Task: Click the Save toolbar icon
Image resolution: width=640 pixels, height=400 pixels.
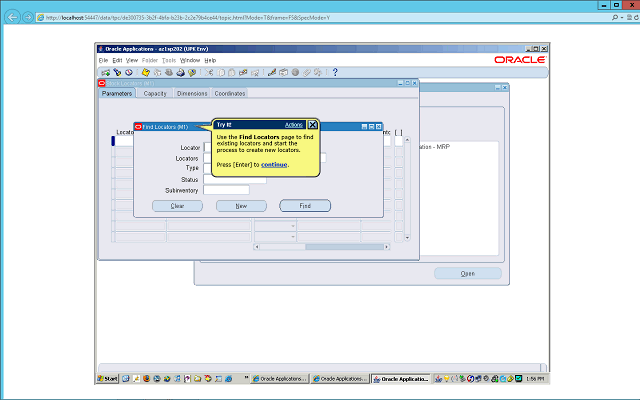Action: point(146,73)
